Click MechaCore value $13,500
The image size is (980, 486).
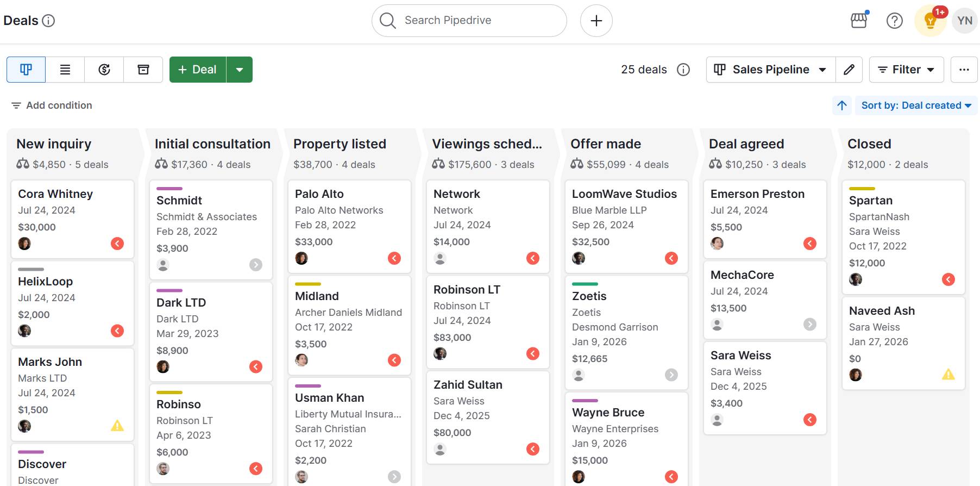728,308
